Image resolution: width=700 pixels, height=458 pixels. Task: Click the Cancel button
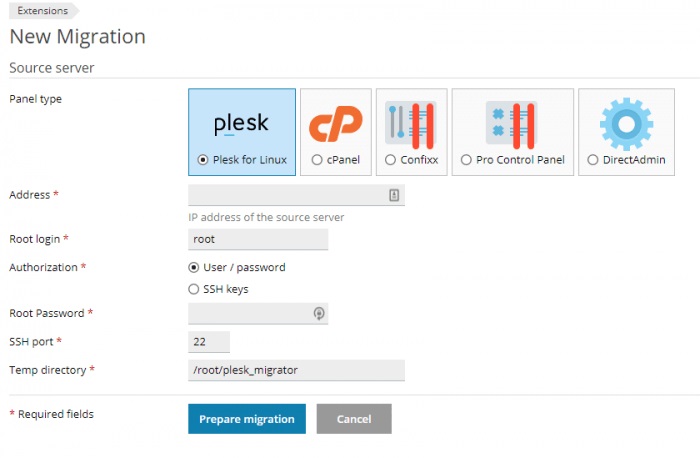[354, 419]
